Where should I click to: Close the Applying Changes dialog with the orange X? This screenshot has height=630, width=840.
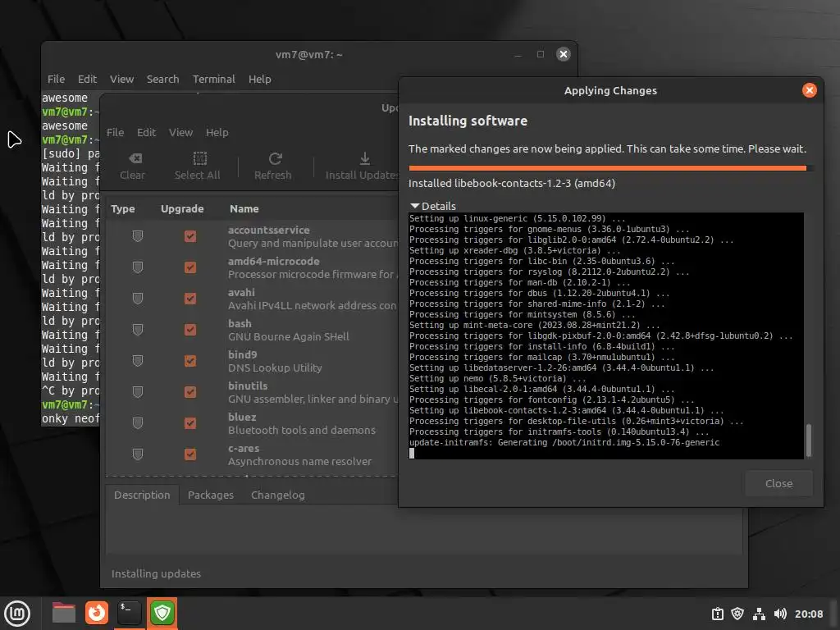pos(809,90)
